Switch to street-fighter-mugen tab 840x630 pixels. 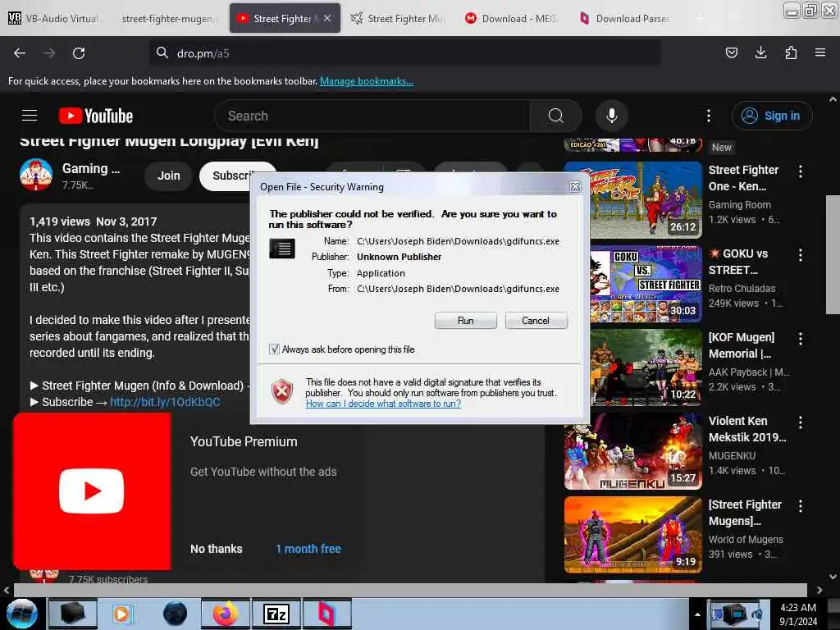tap(167, 18)
